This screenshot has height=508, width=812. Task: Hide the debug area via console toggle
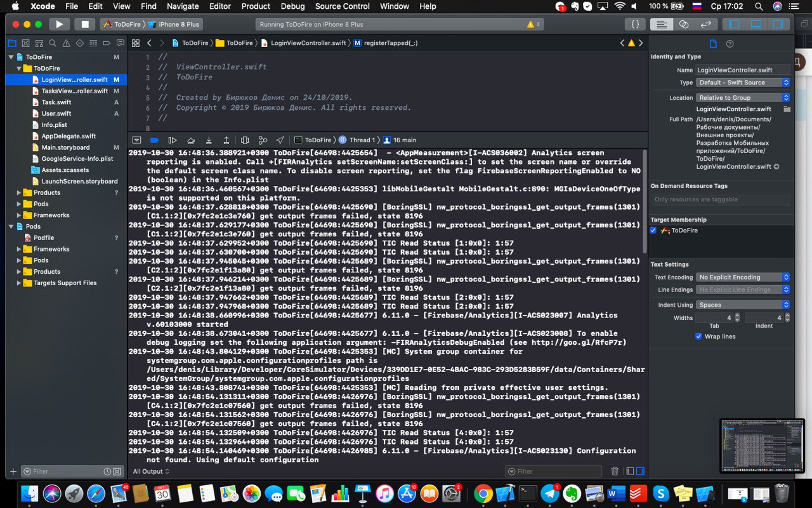tap(136, 140)
